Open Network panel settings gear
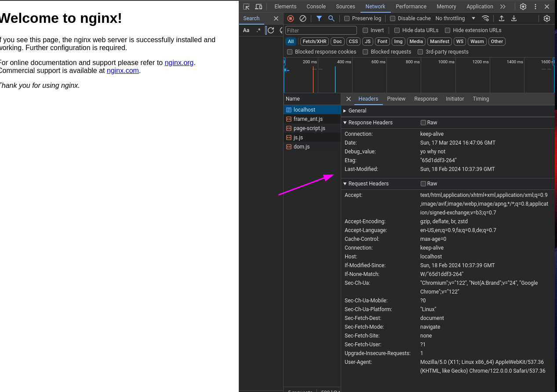Viewport: 557px width, 392px height. click(547, 18)
